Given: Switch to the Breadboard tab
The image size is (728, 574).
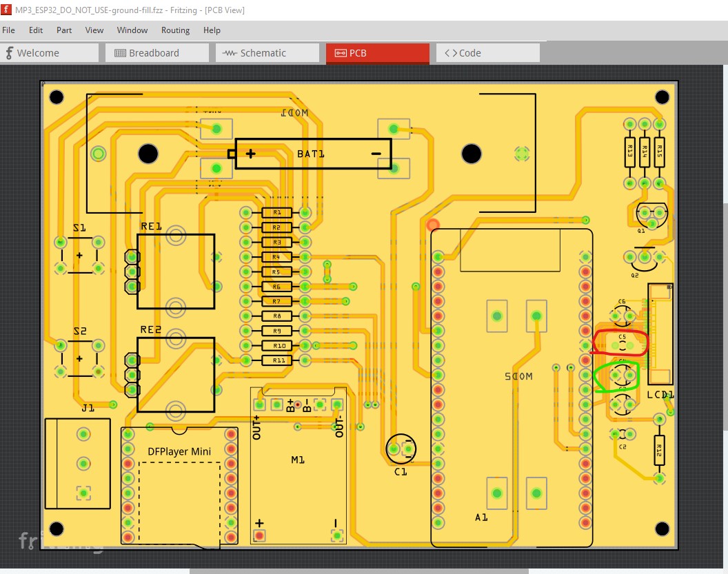Looking at the screenshot, I should (x=156, y=53).
